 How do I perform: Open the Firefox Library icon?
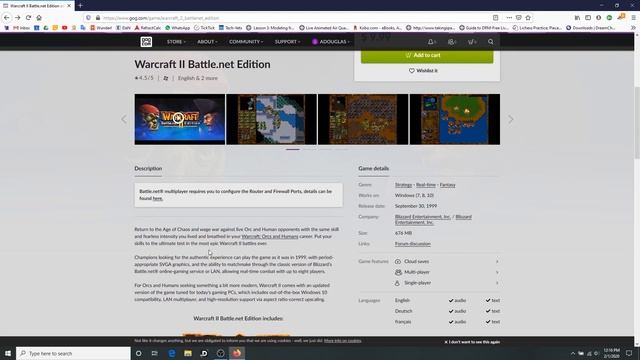tap(577, 18)
